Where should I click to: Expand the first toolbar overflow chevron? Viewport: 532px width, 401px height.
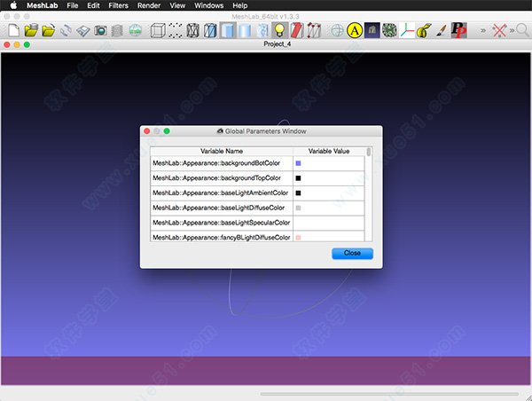click(x=483, y=31)
